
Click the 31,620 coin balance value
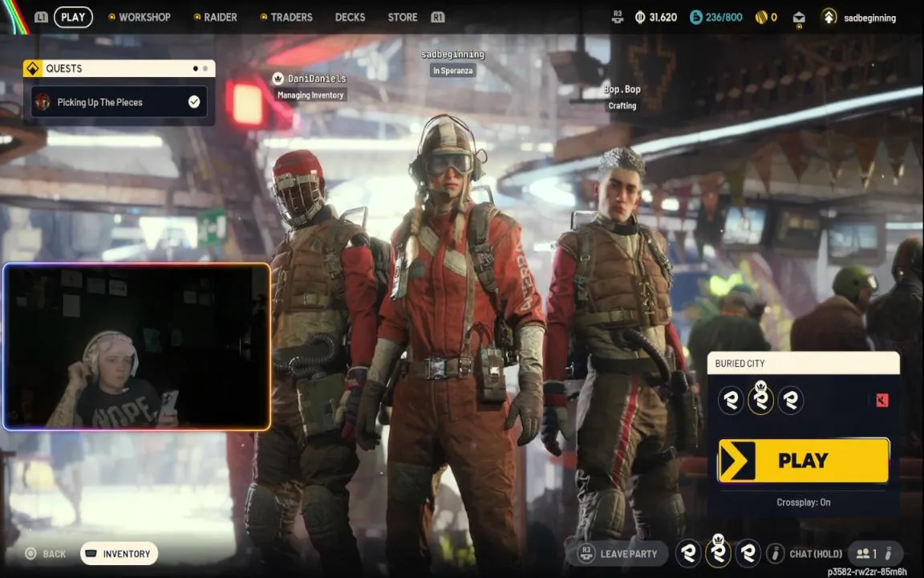tap(663, 17)
